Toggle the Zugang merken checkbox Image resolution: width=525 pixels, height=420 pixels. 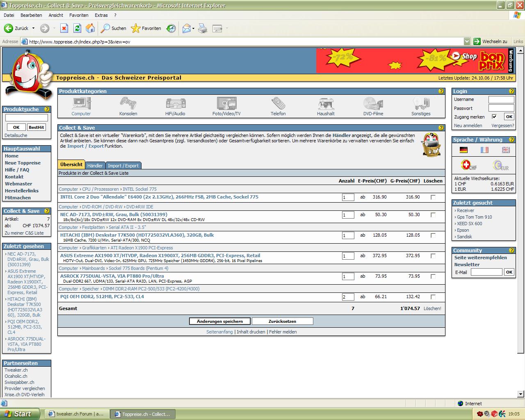[494, 117]
